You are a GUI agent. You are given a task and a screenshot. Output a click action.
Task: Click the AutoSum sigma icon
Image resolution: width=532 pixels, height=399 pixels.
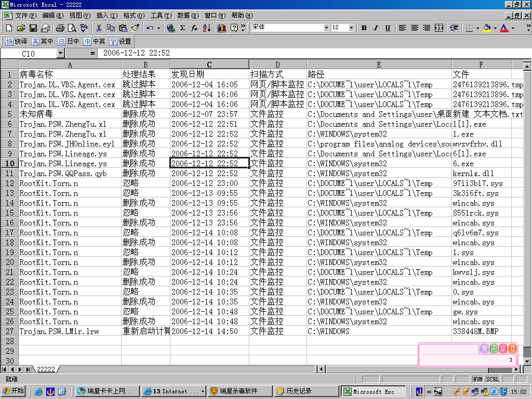(x=182, y=28)
